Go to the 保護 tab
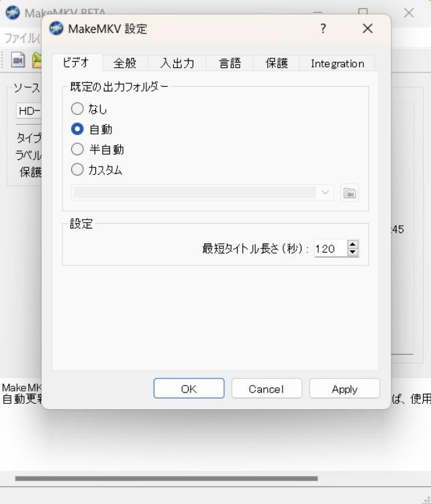Screen dimensions: 431x504 tap(277, 63)
